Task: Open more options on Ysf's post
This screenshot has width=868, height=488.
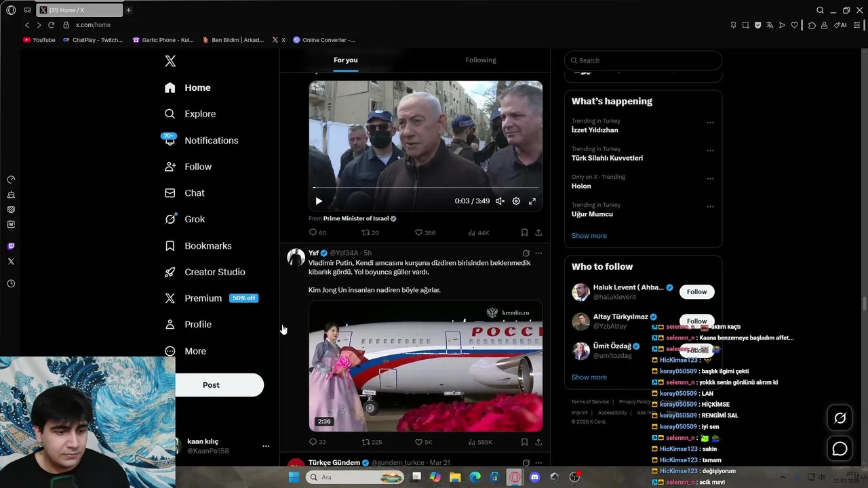Action: pos(538,253)
